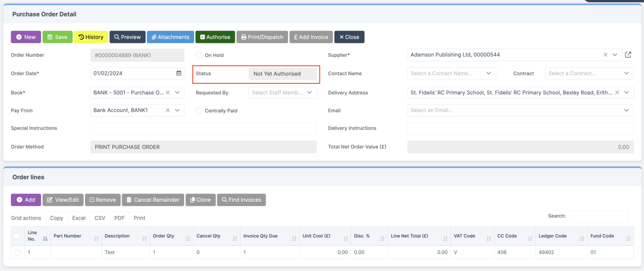Image resolution: width=644 pixels, height=271 pixels.
Task: Tick the Centrally Paid checkbox
Action: [x=198, y=111]
